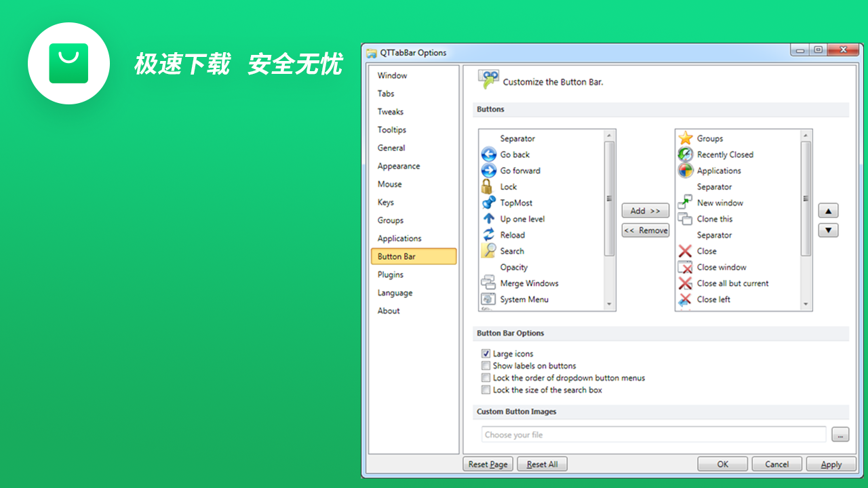Open the Language settings page
This screenshot has height=488, width=868.
[x=414, y=293]
